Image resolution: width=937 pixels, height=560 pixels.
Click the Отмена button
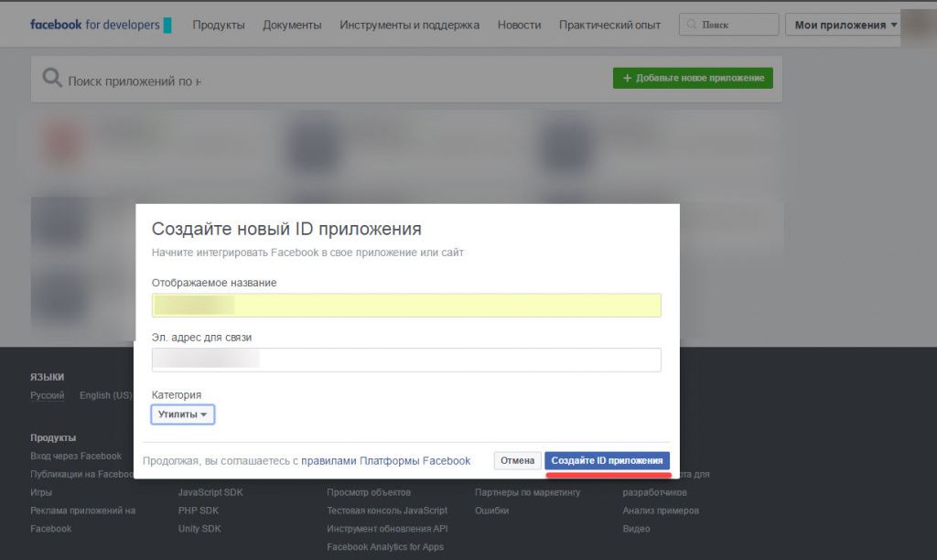[x=518, y=460]
